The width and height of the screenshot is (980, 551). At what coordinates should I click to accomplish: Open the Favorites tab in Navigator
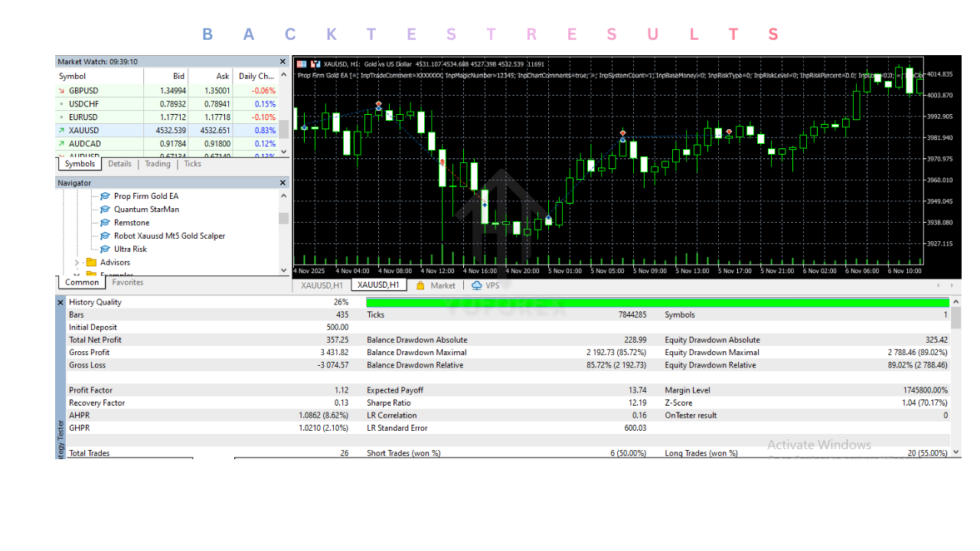tap(127, 282)
